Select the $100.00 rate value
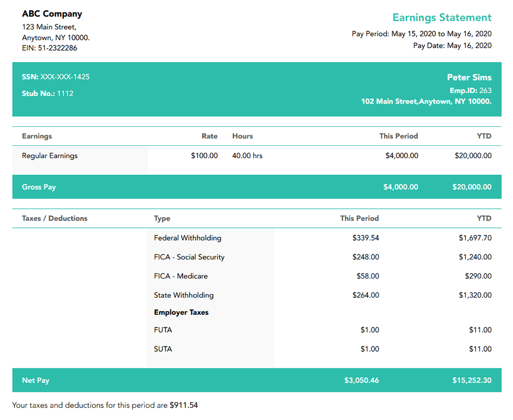Viewport: 513px width, 420px height. 204,156
